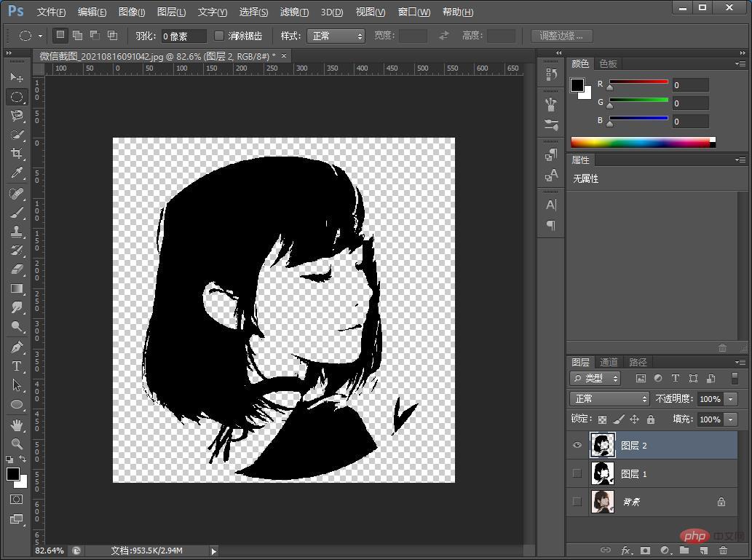Show the 背景 layer visibility box

(x=577, y=502)
